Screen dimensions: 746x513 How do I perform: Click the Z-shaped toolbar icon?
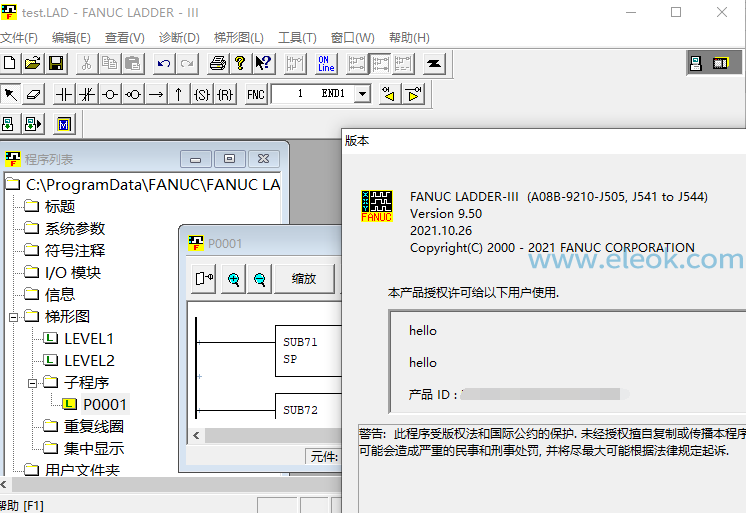point(434,63)
